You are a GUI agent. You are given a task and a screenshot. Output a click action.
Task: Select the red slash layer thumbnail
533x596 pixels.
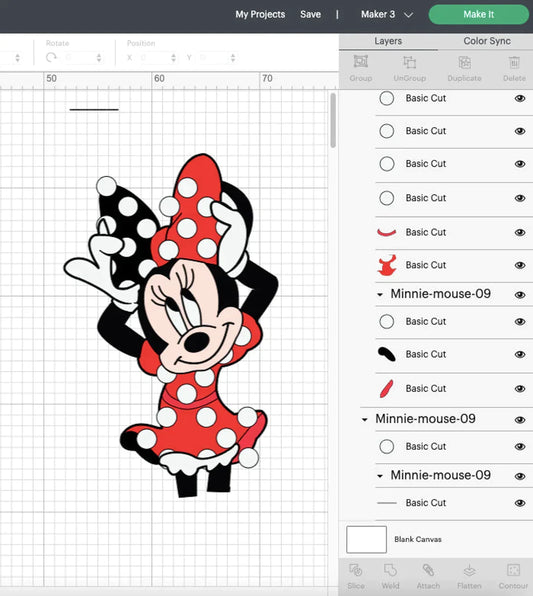coord(386,388)
